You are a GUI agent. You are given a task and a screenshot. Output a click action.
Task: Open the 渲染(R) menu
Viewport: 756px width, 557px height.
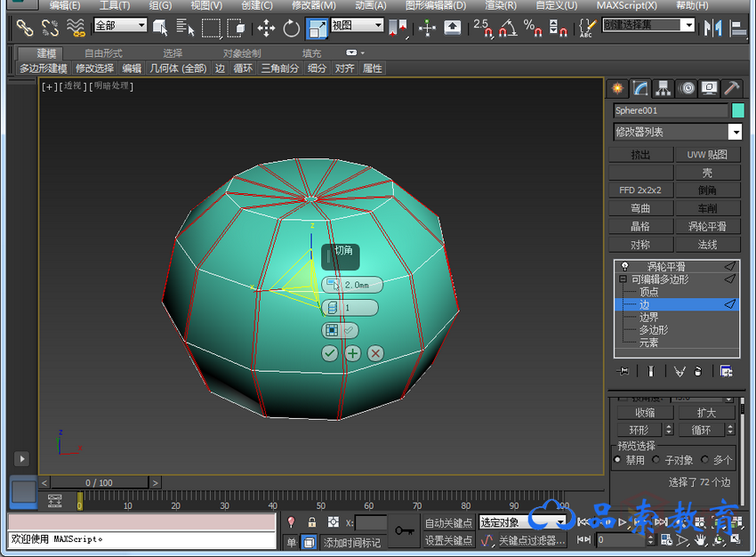pos(499,5)
